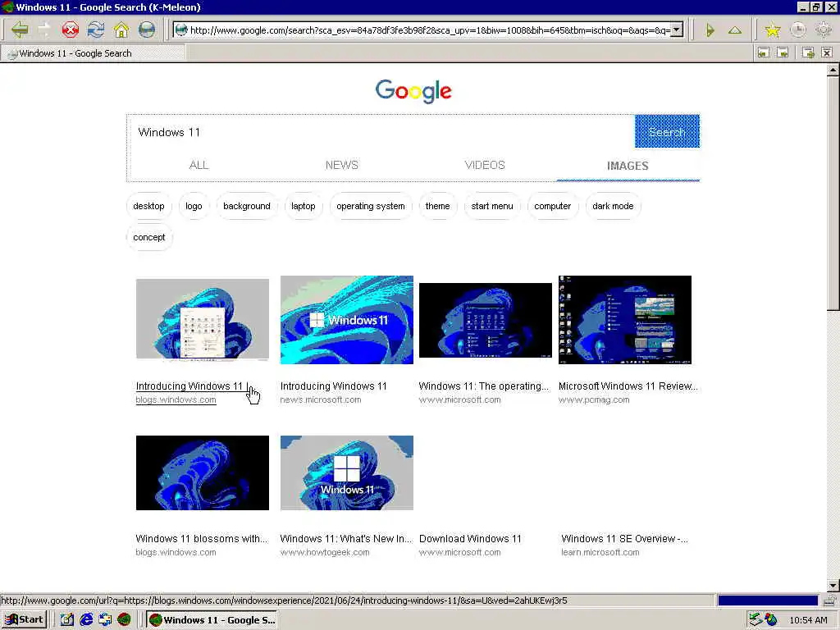Open 'Introducing Windows 11' link above blogs.windows.com
Image resolution: width=840 pixels, height=630 pixels.
pyautogui.click(x=189, y=386)
